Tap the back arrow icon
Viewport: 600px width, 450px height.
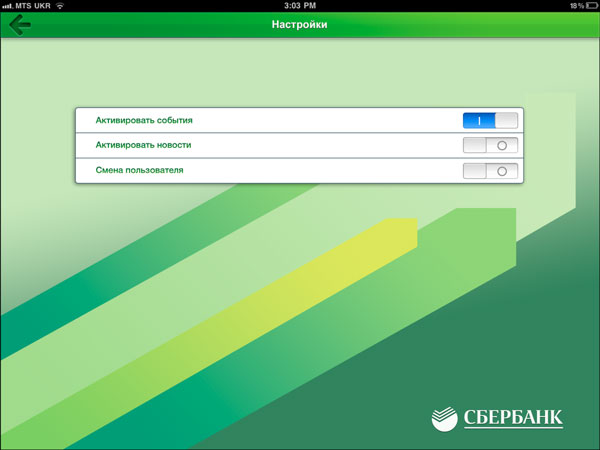point(19,23)
